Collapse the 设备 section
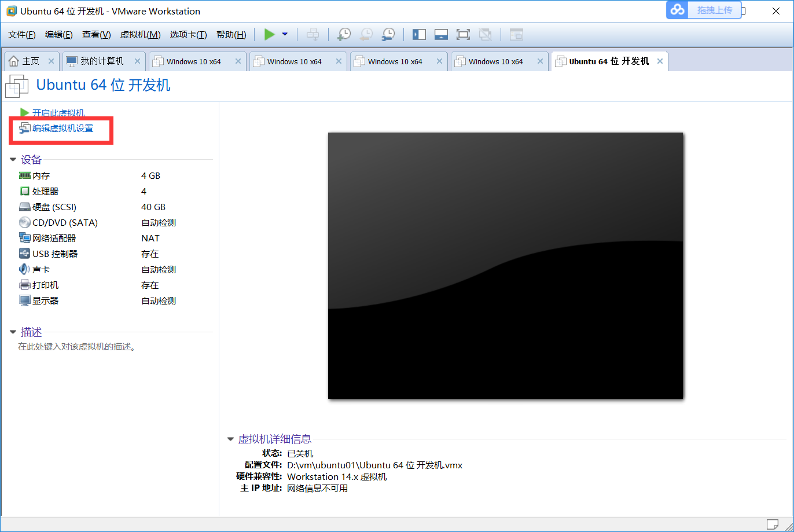The width and height of the screenshot is (794, 532). 13,160
